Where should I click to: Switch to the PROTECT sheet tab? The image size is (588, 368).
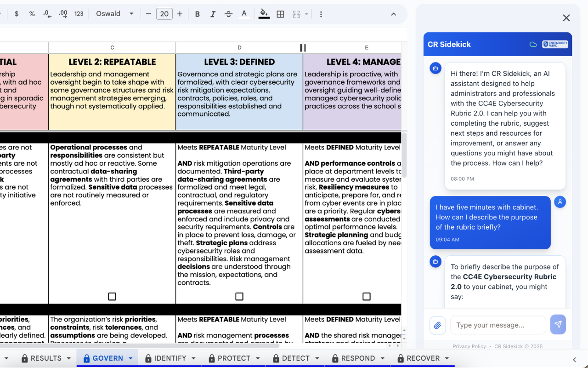(234, 358)
